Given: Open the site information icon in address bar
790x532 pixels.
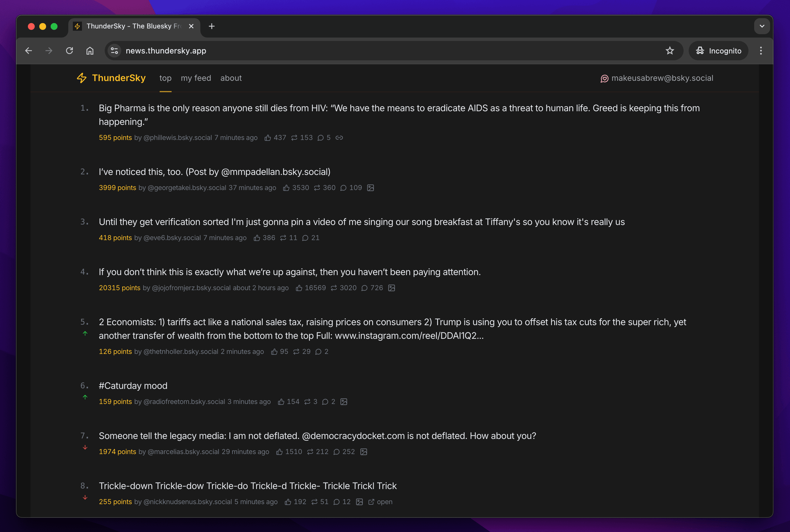Looking at the screenshot, I should coord(114,51).
